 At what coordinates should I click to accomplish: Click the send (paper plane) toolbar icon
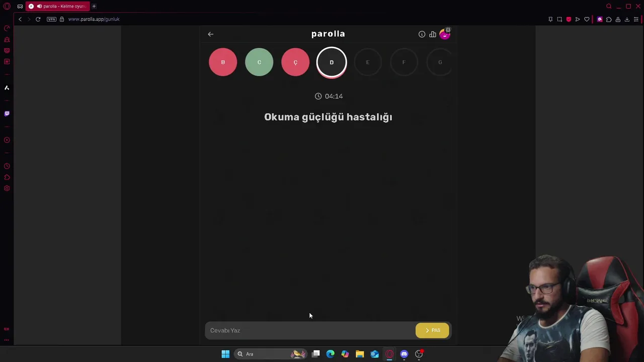click(x=578, y=20)
